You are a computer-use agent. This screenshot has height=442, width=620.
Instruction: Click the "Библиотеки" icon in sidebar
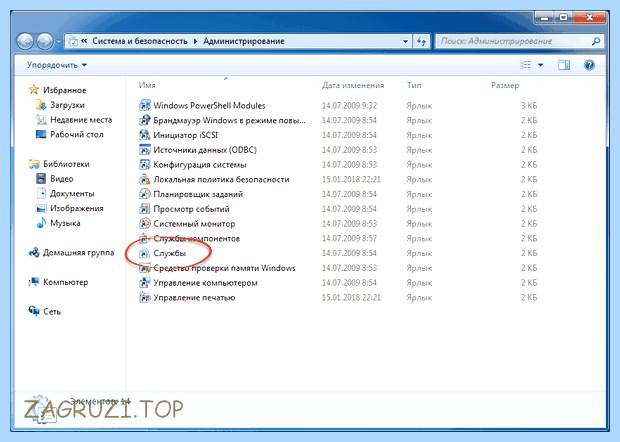coord(34,164)
